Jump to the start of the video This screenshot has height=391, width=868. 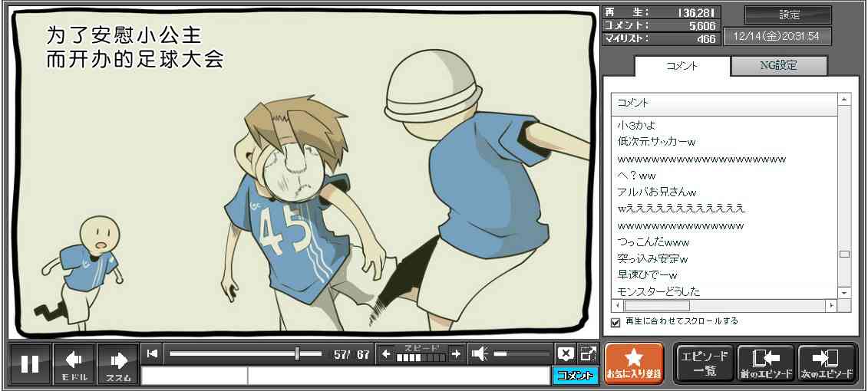[x=153, y=353]
